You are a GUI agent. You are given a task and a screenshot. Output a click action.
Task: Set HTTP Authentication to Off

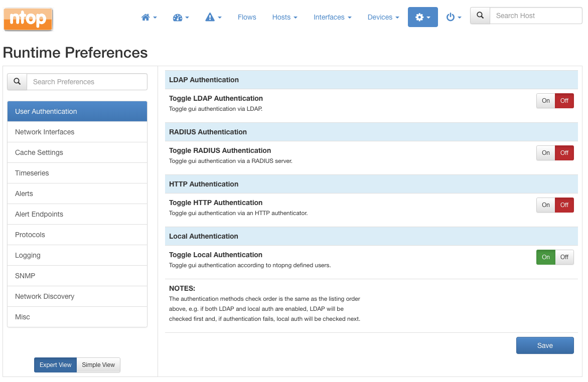(x=564, y=205)
